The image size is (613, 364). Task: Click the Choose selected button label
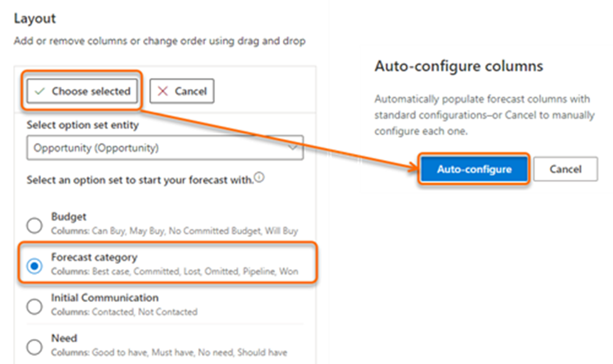(x=91, y=91)
